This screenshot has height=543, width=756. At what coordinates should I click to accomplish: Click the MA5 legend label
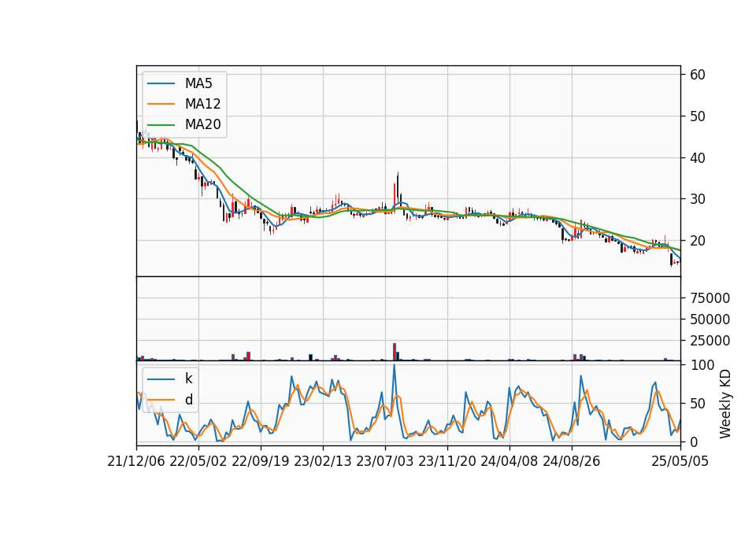(198, 83)
